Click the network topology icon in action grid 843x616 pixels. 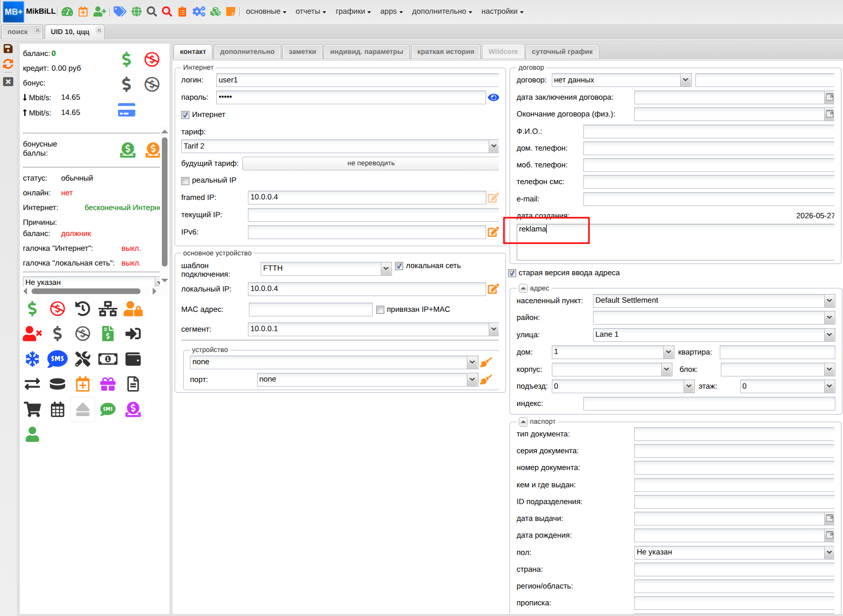[108, 309]
